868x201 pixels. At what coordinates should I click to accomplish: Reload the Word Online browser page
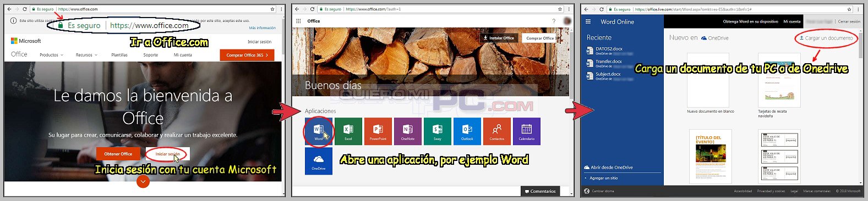(602, 9)
